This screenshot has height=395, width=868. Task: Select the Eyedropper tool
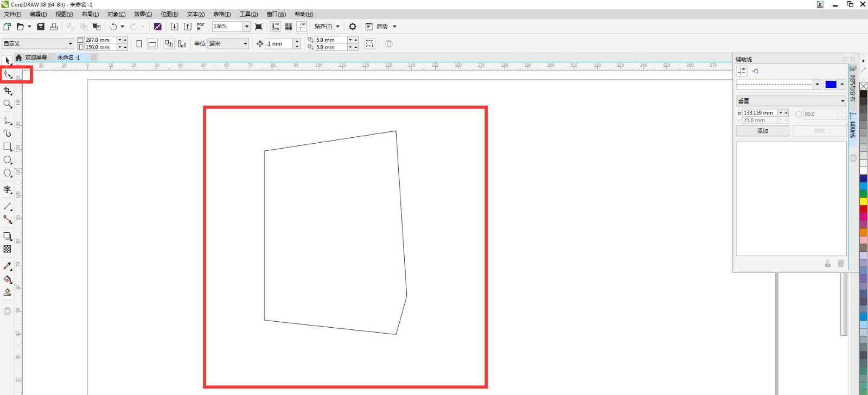tap(8, 266)
